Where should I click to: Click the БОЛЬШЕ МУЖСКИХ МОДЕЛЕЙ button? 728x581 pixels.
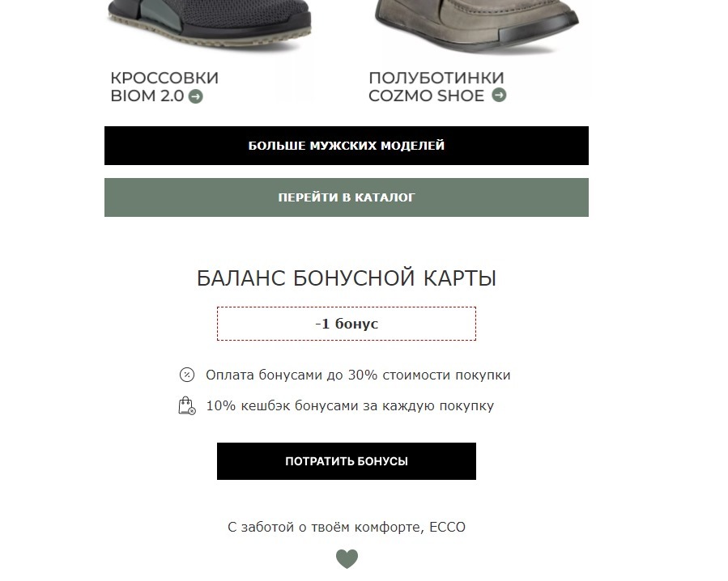pyautogui.click(x=347, y=146)
